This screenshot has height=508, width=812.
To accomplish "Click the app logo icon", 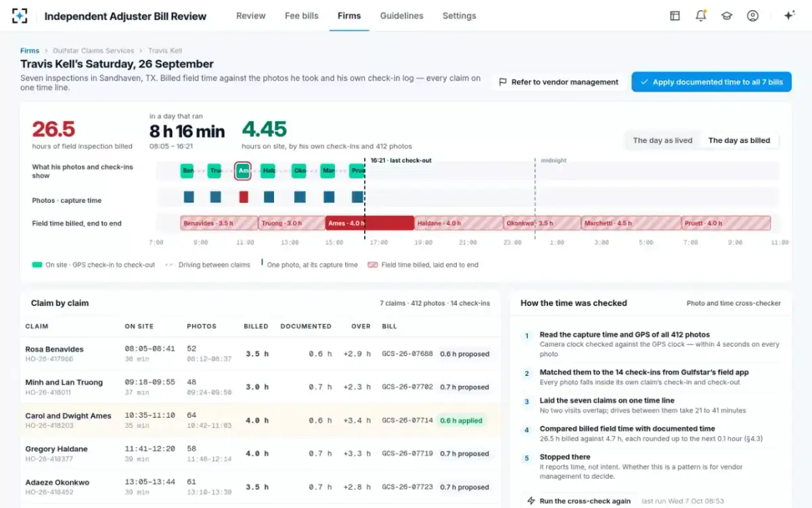I will tap(20, 16).
